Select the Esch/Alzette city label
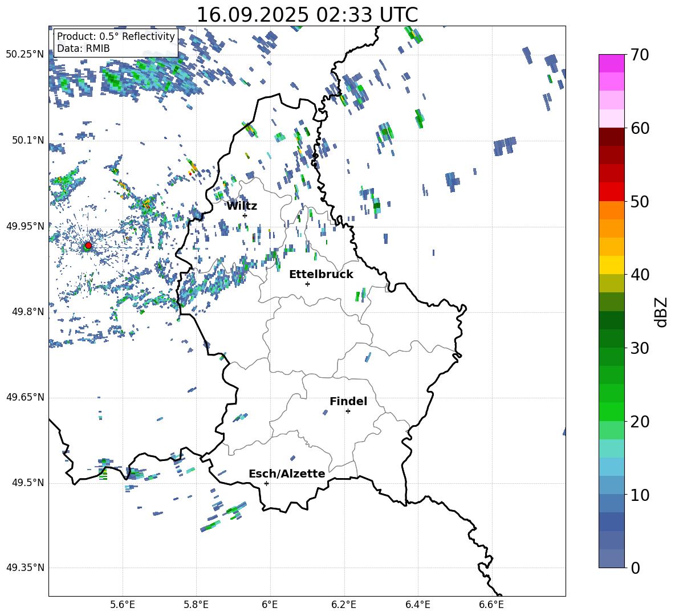This screenshot has width=675, height=616. pos(287,474)
